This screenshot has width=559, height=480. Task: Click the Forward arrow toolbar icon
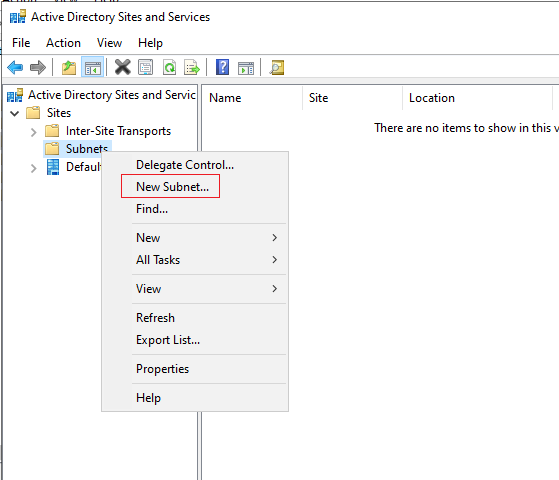38,67
